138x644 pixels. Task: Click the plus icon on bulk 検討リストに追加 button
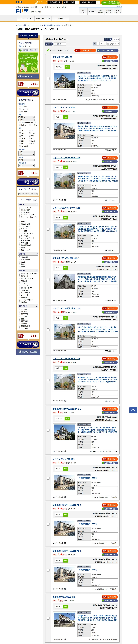coord(99,50)
